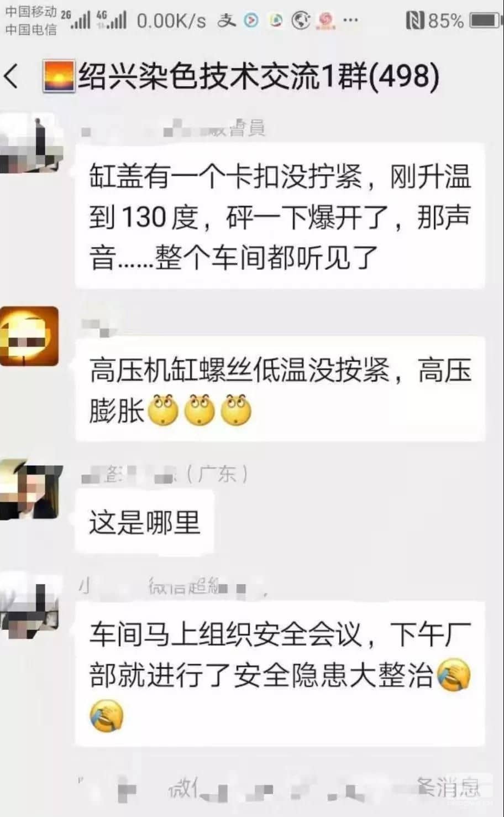Tap the sender name ending with （广东）
The height and width of the screenshot is (817, 504).
165,474
